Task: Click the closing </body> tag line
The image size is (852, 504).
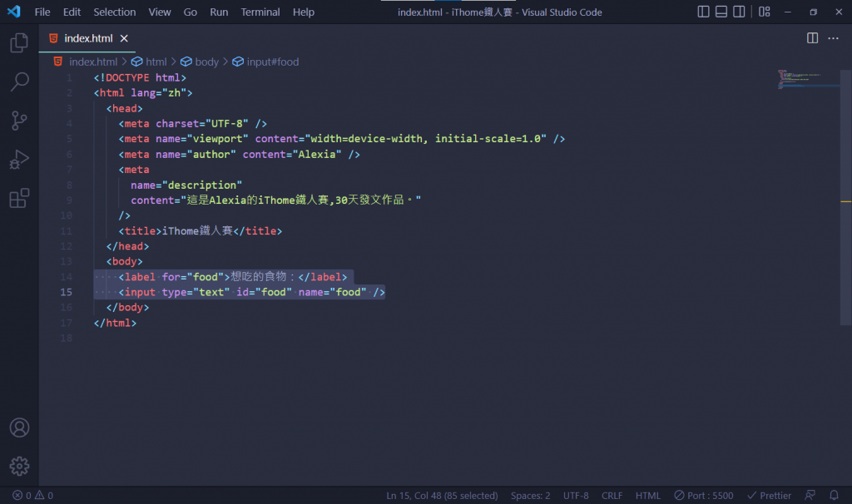Action: pyautogui.click(x=127, y=308)
